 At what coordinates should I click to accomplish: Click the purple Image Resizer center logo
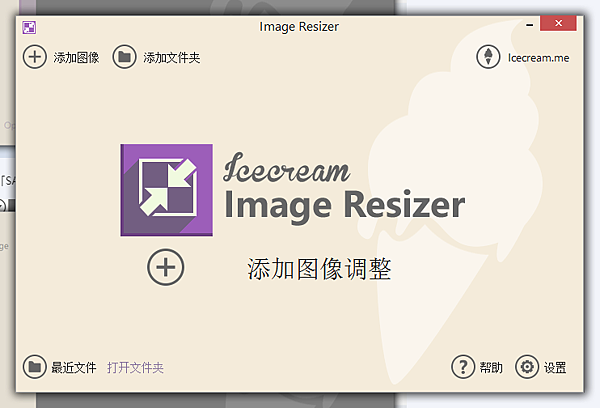coord(166,190)
